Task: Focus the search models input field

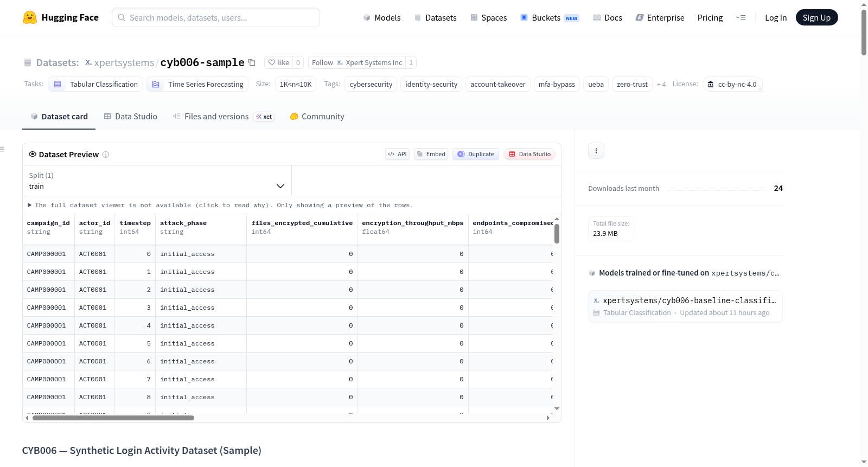Action: (x=216, y=17)
